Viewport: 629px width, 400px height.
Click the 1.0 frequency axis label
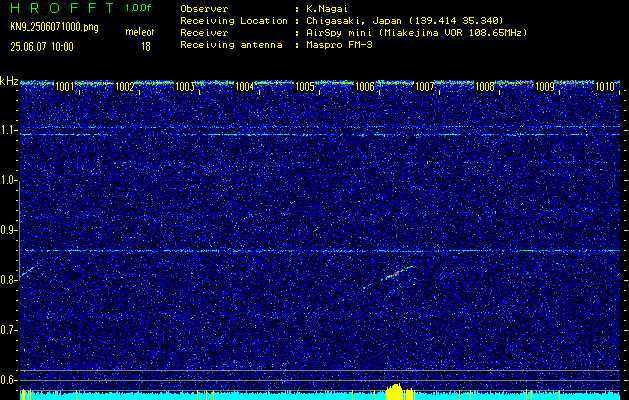point(8,181)
